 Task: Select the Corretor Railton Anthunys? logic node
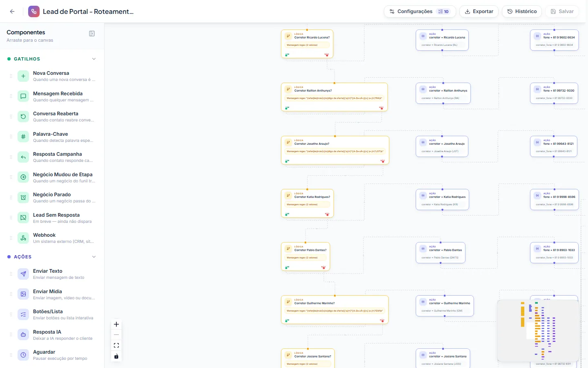(334, 97)
